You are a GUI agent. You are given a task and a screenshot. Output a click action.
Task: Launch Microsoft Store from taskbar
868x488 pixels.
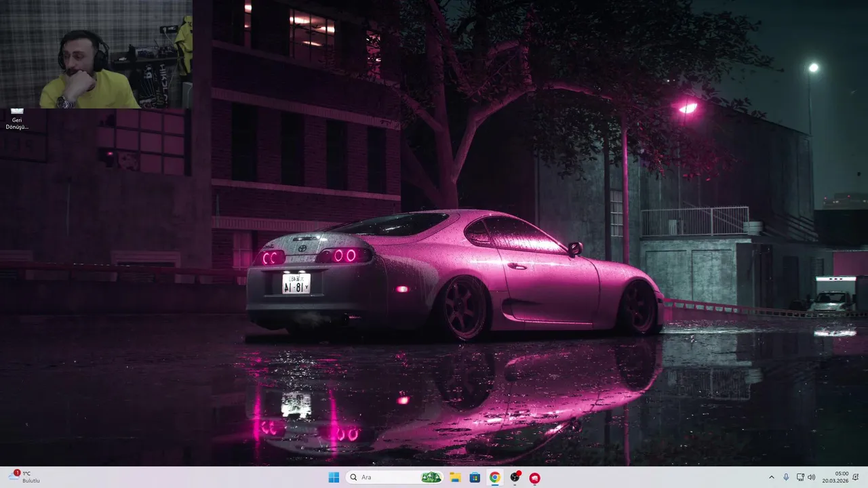[475, 477]
